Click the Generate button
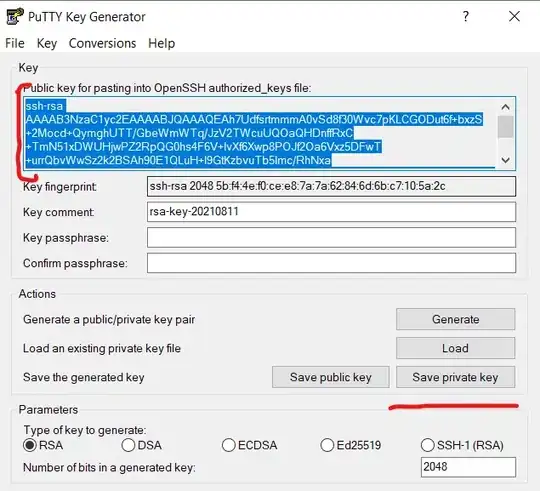540x491 pixels. [456, 319]
